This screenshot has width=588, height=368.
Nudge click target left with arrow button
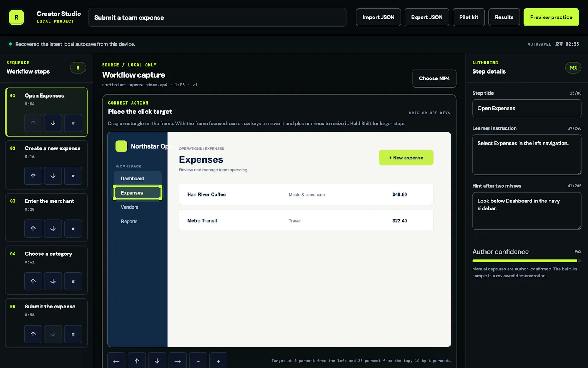(116, 361)
